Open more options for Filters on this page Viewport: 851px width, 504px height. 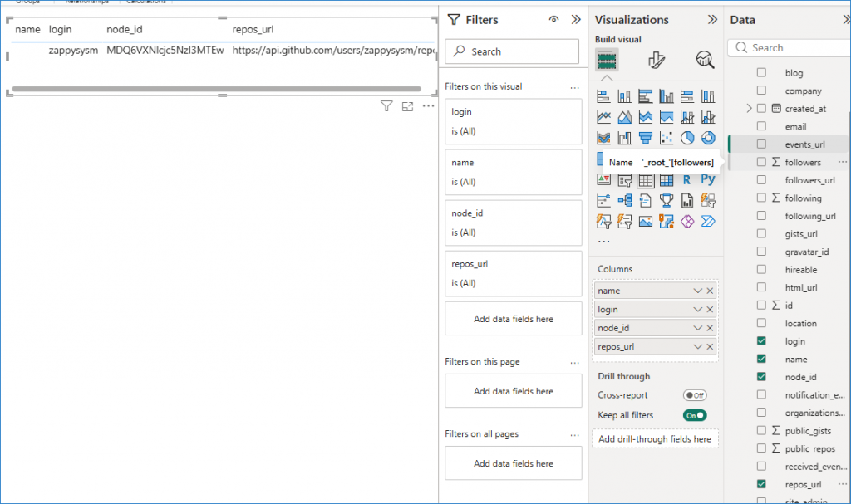(575, 362)
